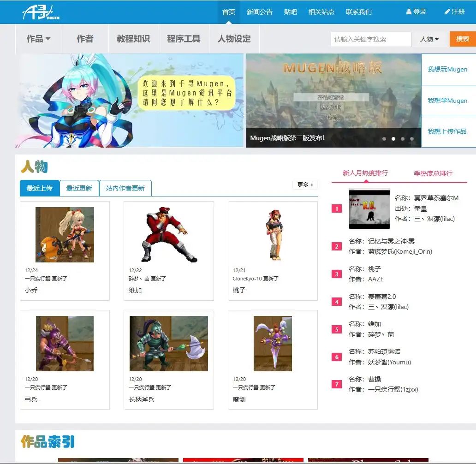Click the rank 3 badge icon
Image resolution: width=476 pixels, height=464 pixels.
(337, 274)
